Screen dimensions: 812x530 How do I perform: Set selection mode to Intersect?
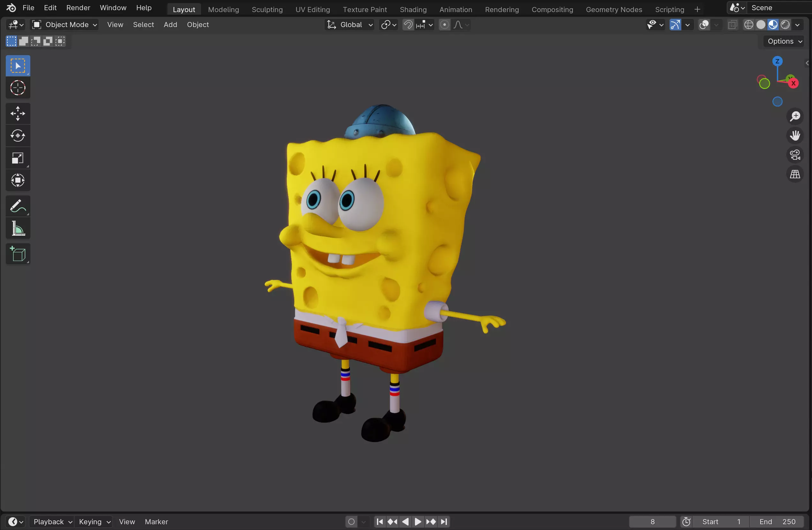tap(60, 41)
